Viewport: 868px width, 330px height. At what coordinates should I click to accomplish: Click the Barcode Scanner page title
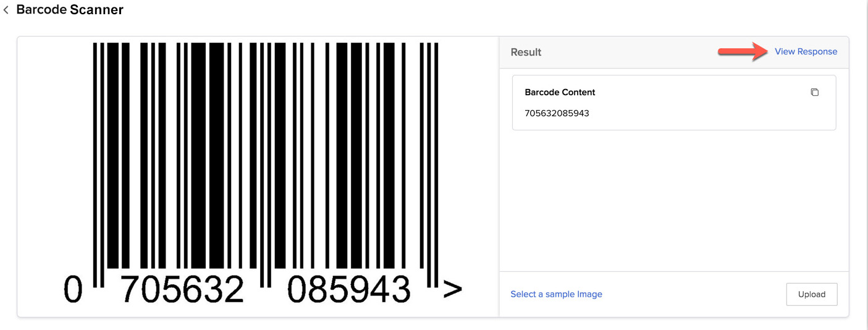tap(70, 10)
